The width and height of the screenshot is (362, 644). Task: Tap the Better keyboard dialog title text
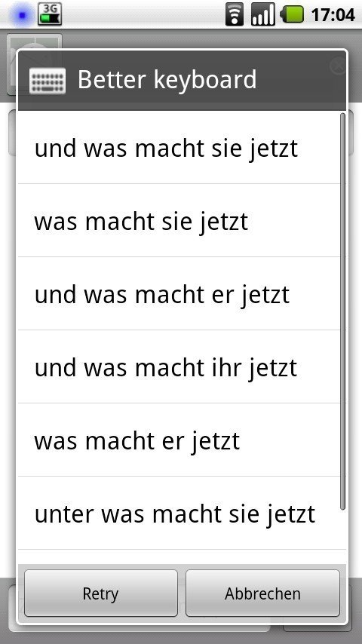167,79
